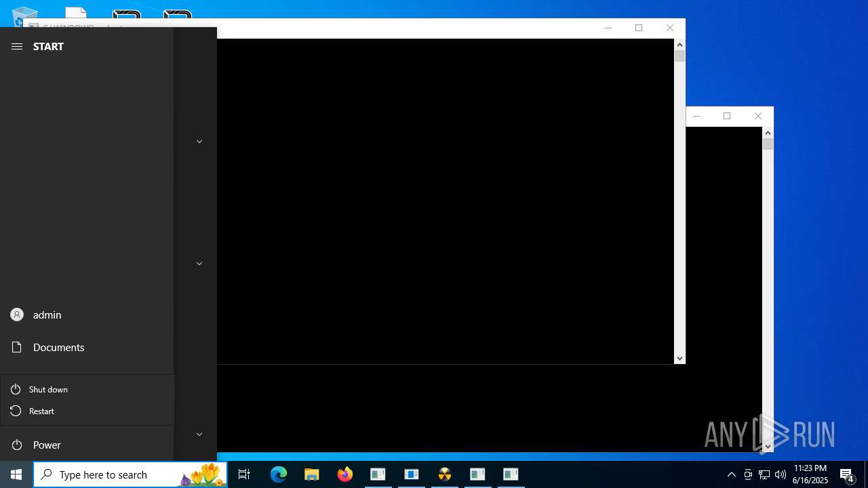Click the front console's scroll-up arrow

tap(679, 45)
